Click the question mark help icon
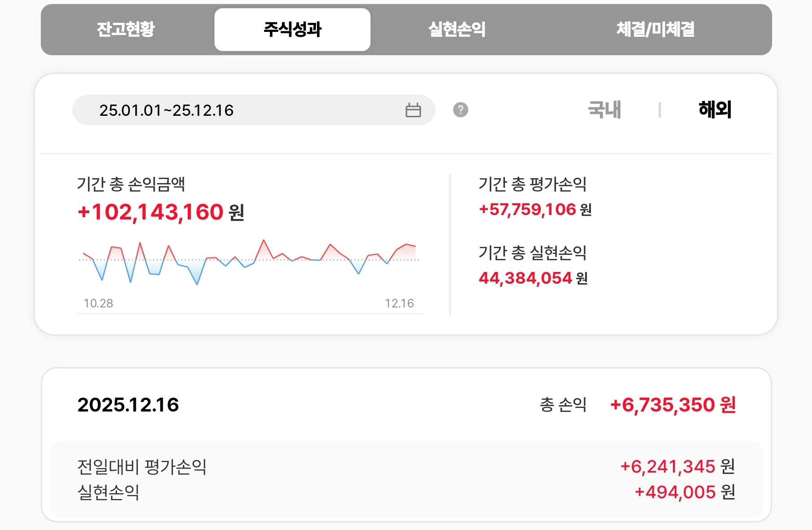 click(x=461, y=110)
